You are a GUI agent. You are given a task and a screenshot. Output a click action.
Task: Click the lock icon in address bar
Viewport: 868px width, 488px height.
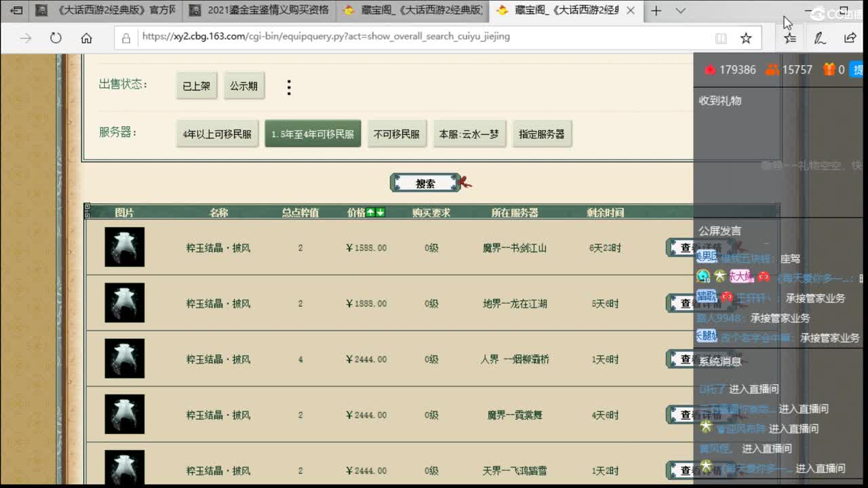(126, 39)
